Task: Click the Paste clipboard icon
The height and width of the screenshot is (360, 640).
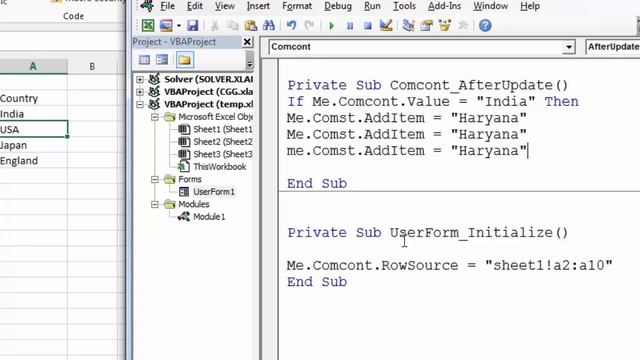Action: (251, 26)
